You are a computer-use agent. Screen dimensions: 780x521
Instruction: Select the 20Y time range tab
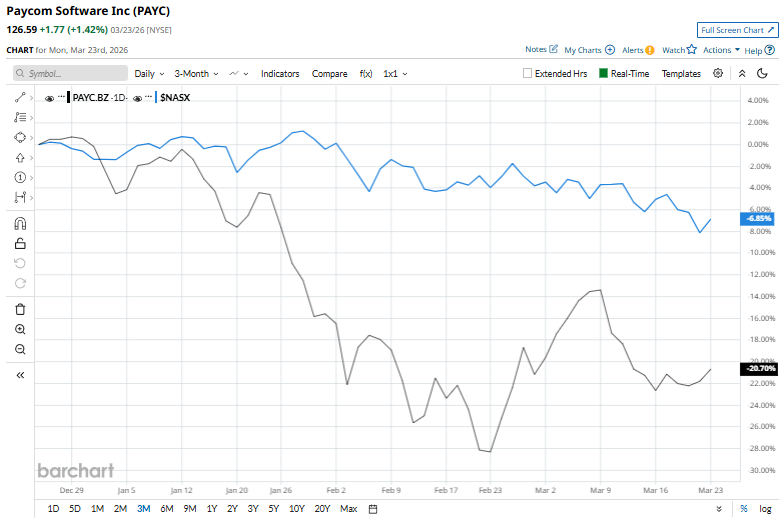[x=322, y=509]
